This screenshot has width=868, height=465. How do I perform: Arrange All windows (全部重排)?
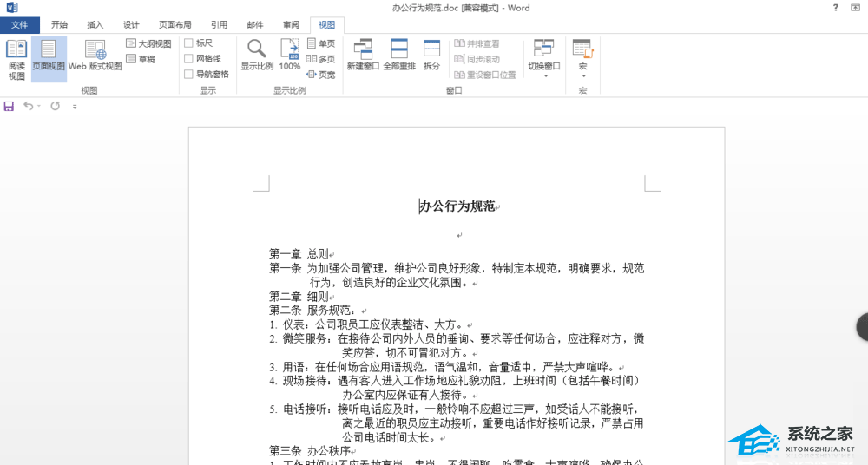[x=399, y=55]
